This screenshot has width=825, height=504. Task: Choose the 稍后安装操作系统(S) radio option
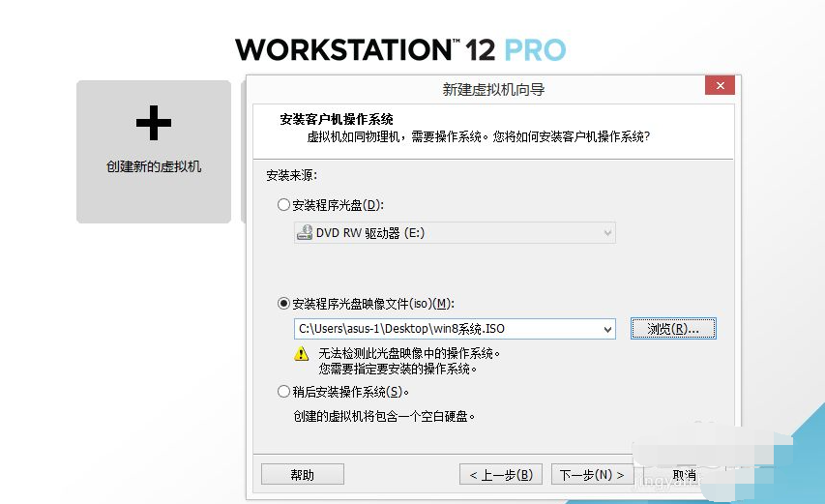click(x=283, y=392)
